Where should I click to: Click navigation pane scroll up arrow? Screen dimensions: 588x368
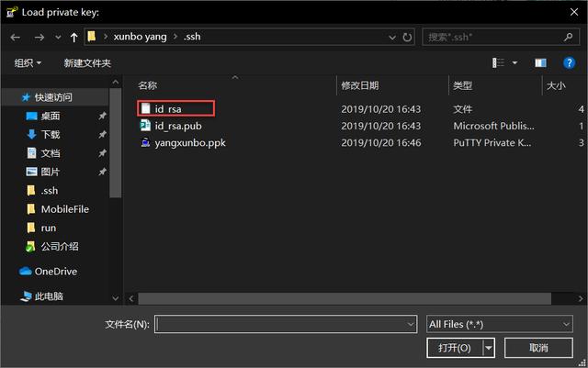coord(116,82)
